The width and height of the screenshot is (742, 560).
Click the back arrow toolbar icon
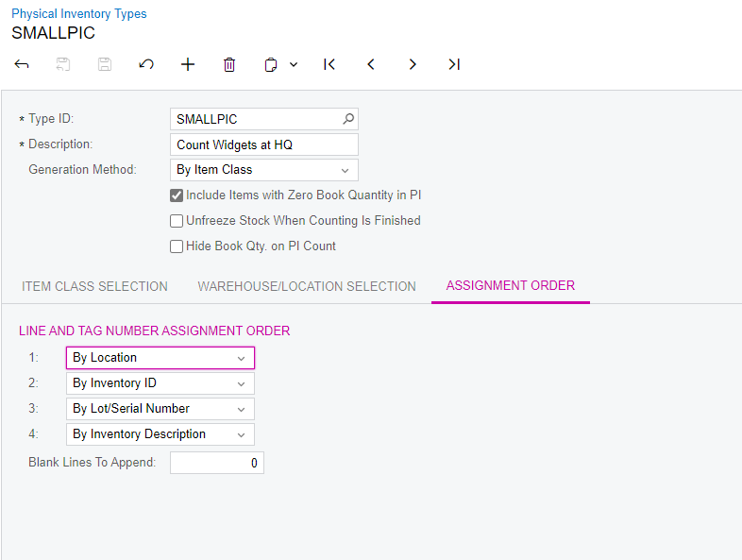click(22, 64)
